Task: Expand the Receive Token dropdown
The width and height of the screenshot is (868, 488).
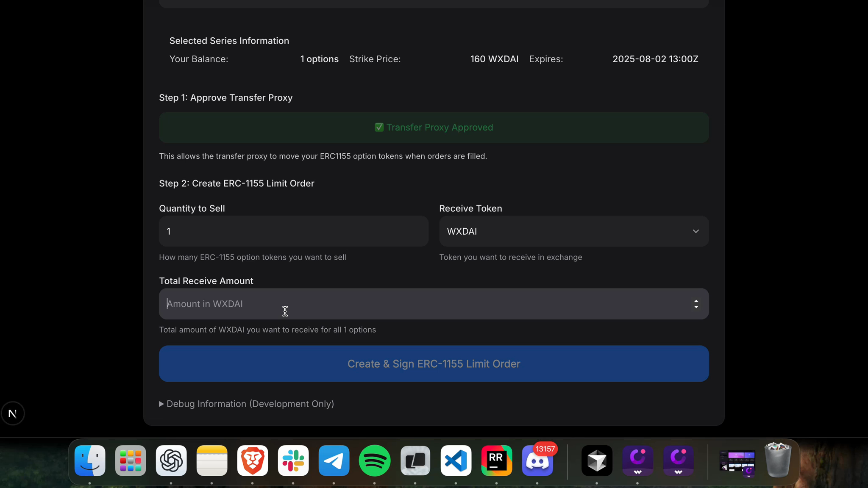Action: point(573,231)
